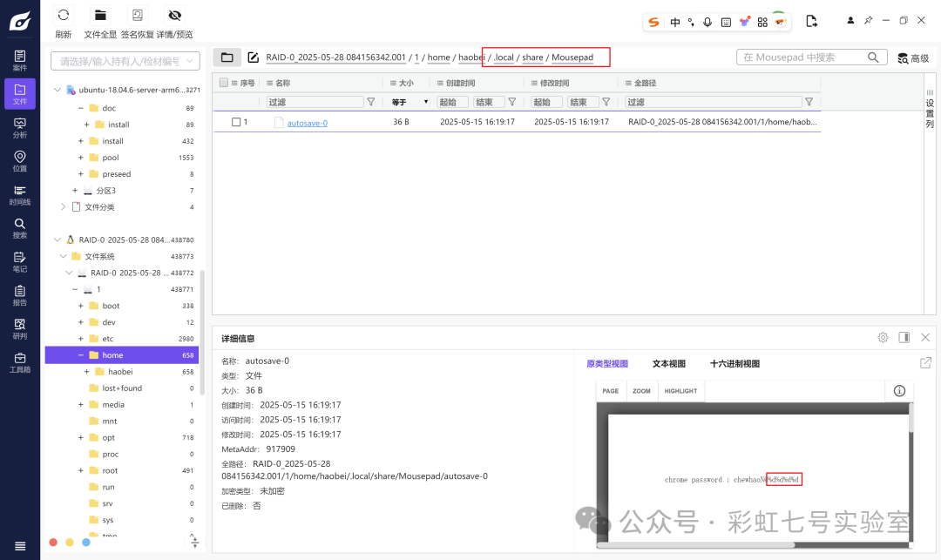Tick the select-all checkbox in header
This screenshot has width=941, height=560.
tap(224, 83)
